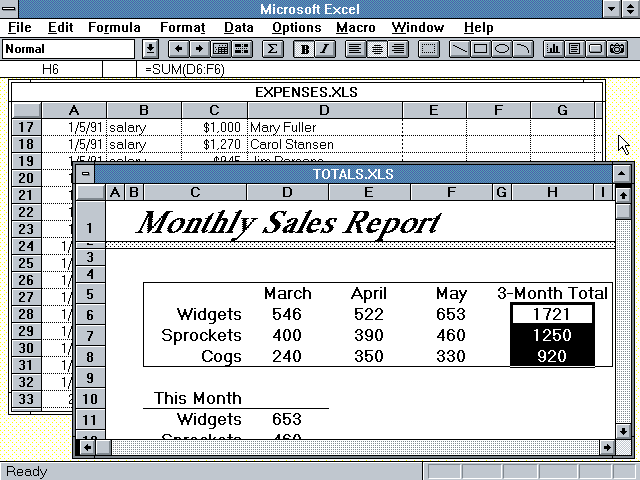This screenshot has width=640, height=480.
Task: Click the promote left-arrow outline button
Action: click(179, 48)
